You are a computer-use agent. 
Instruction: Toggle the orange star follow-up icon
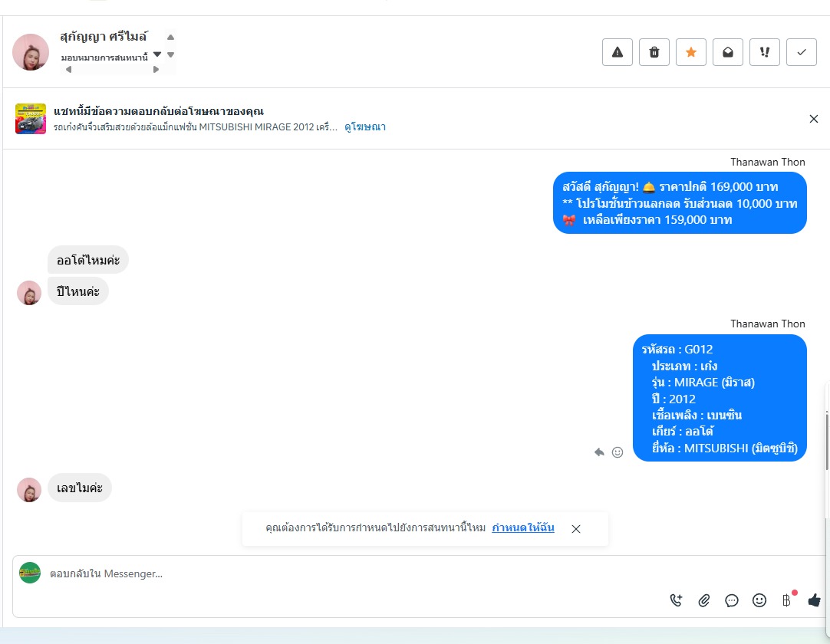[x=691, y=52]
